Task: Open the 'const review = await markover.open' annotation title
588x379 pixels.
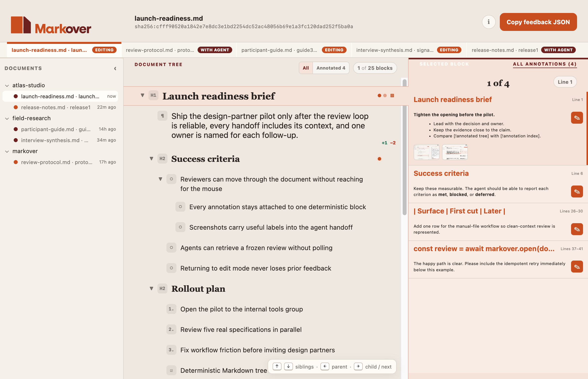Action: 484,249
